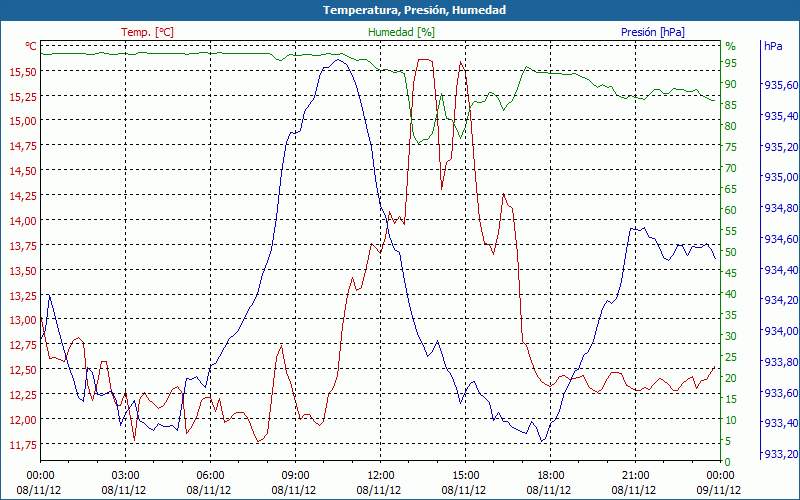Click pressure axis value 934,20

(x=781, y=300)
